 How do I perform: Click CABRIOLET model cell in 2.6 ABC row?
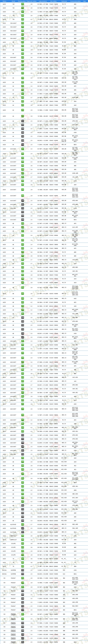click(13, 536)
